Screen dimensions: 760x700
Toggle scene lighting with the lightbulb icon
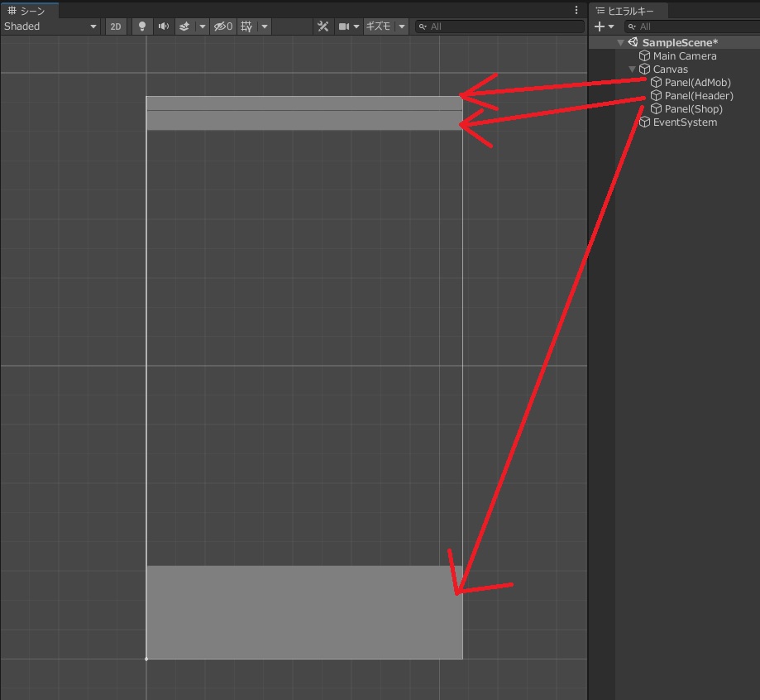click(x=141, y=26)
